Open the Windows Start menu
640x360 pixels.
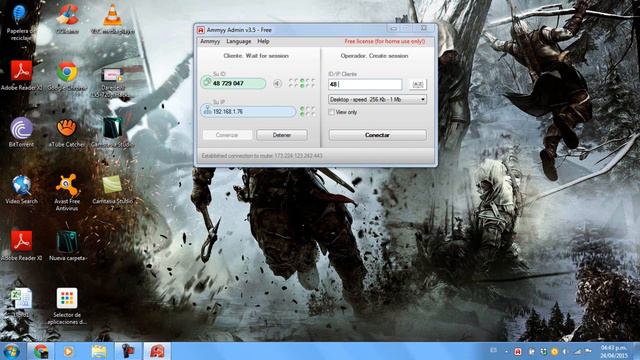point(11,351)
